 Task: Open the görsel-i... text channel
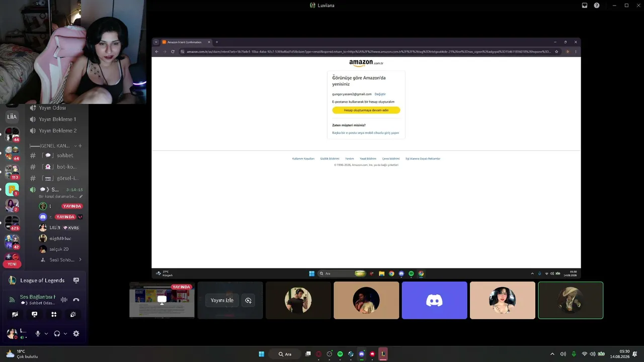pos(55,178)
